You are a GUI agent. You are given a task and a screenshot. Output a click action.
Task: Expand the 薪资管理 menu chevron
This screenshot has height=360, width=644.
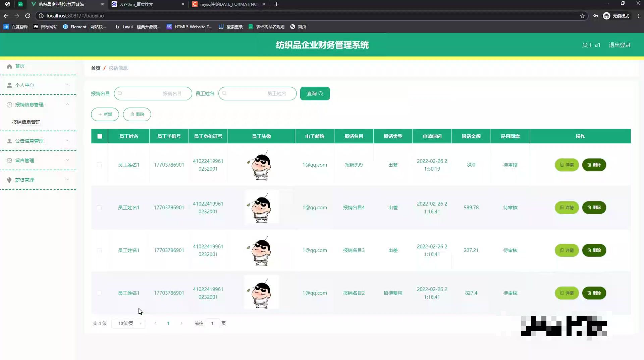coord(67,179)
